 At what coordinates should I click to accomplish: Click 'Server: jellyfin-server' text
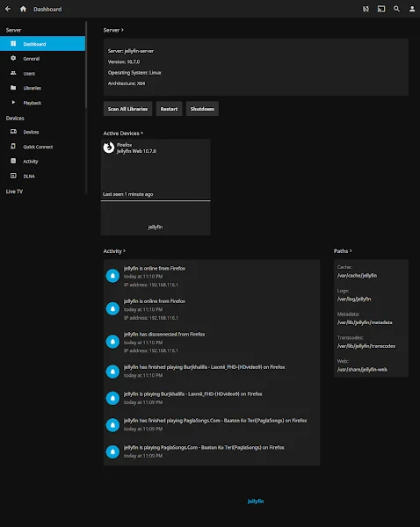pos(131,51)
